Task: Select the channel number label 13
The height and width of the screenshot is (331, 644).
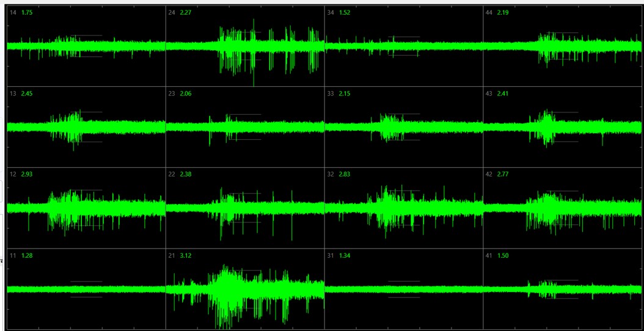Action: (x=13, y=93)
